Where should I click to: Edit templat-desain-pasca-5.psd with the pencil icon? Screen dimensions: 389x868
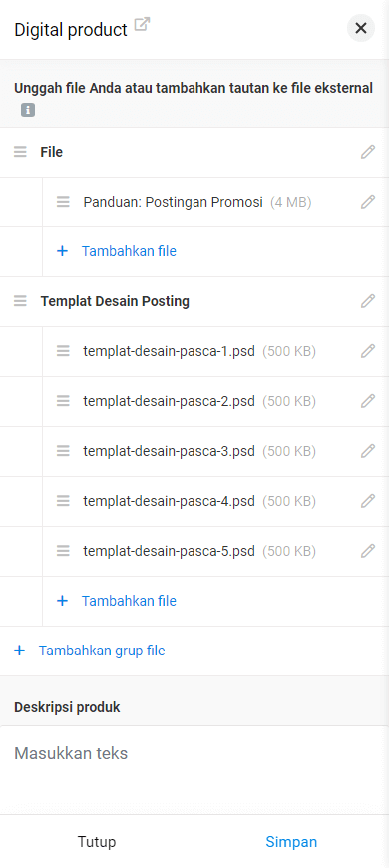coord(368,551)
